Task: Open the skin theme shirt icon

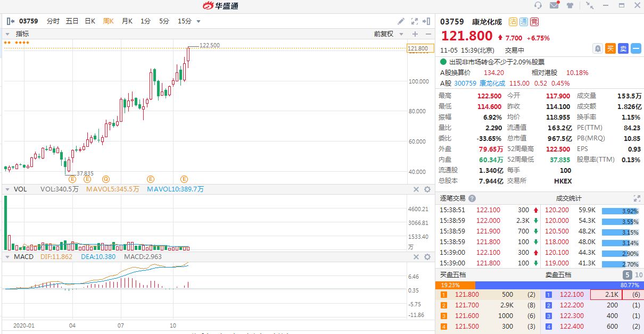Action: 571,5
